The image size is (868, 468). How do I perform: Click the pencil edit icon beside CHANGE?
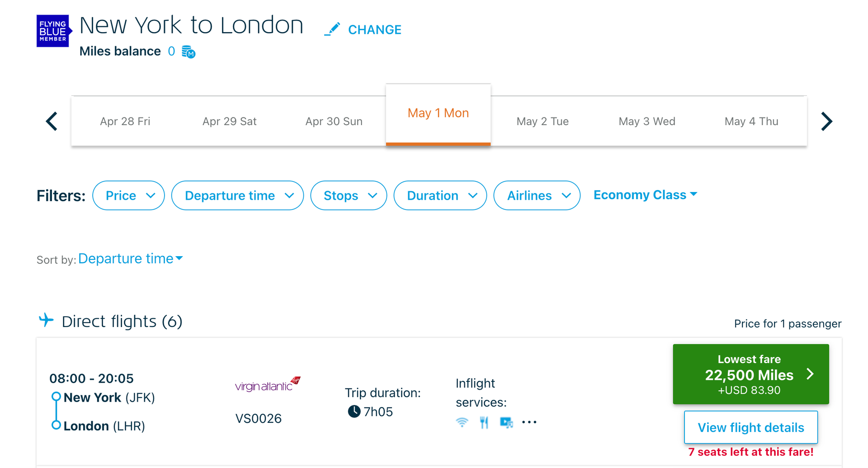(333, 28)
